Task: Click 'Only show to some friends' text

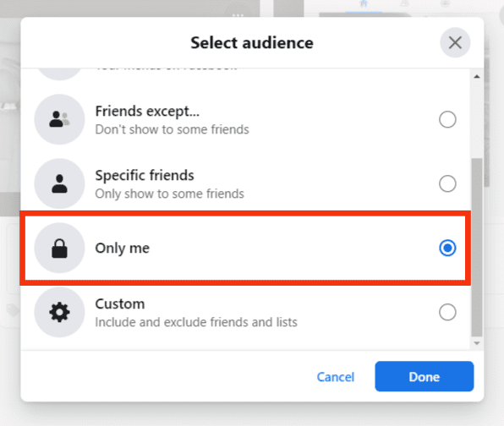Action: 169,194
